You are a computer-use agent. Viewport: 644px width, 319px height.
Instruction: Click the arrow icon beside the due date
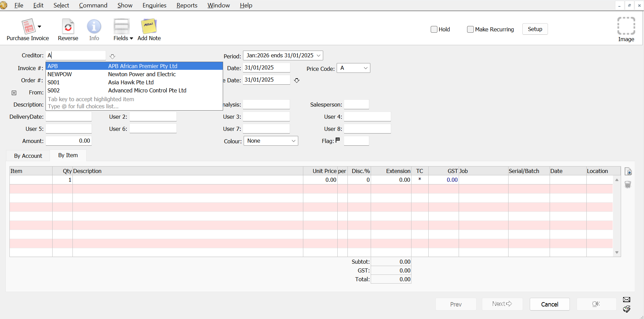pyautogui.click(x=297, y=80)
